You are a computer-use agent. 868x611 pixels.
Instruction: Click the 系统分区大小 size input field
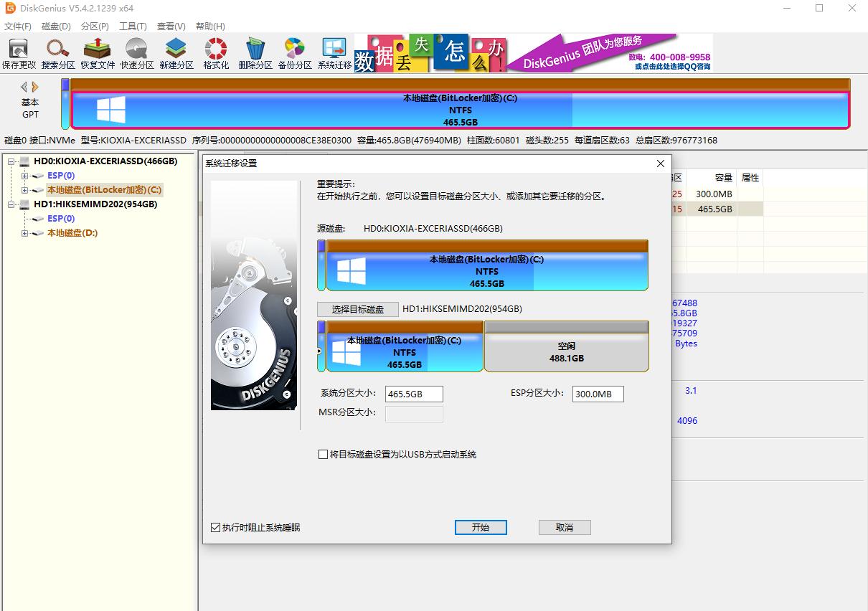tap(414, 394)
